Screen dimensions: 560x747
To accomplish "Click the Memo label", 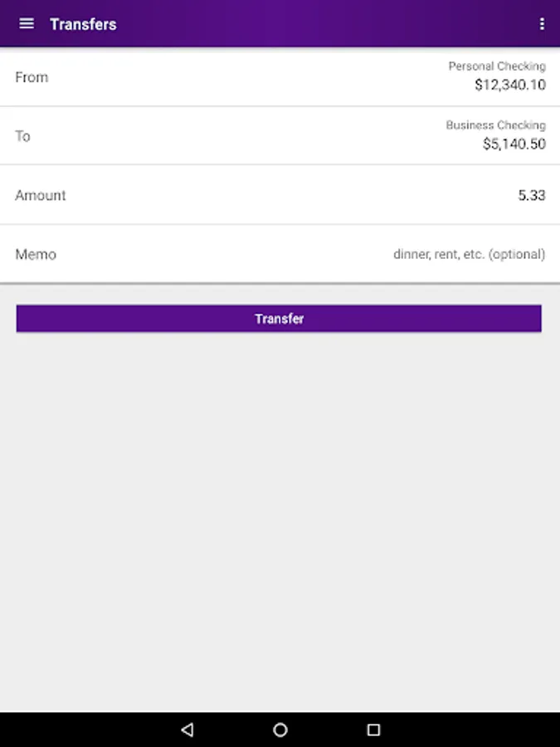I will coord(36,255).
